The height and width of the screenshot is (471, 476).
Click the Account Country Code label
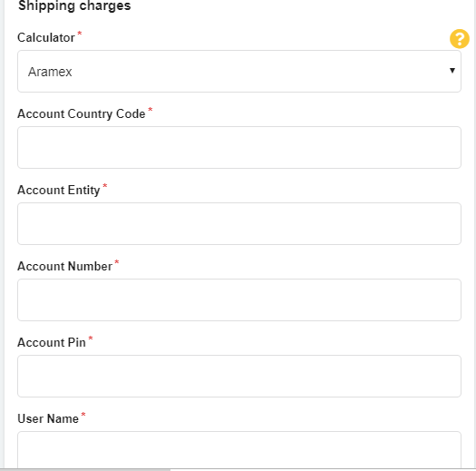point(82,114)
